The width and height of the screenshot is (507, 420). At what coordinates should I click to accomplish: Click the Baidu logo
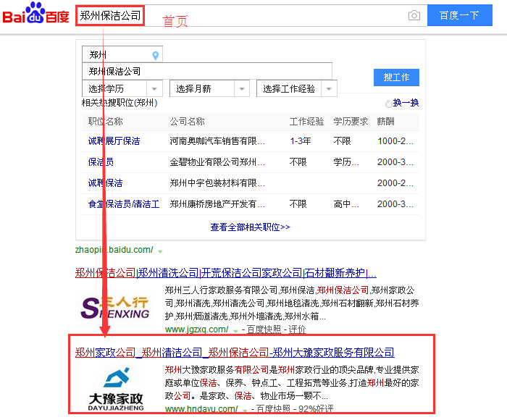click(36, 13)
